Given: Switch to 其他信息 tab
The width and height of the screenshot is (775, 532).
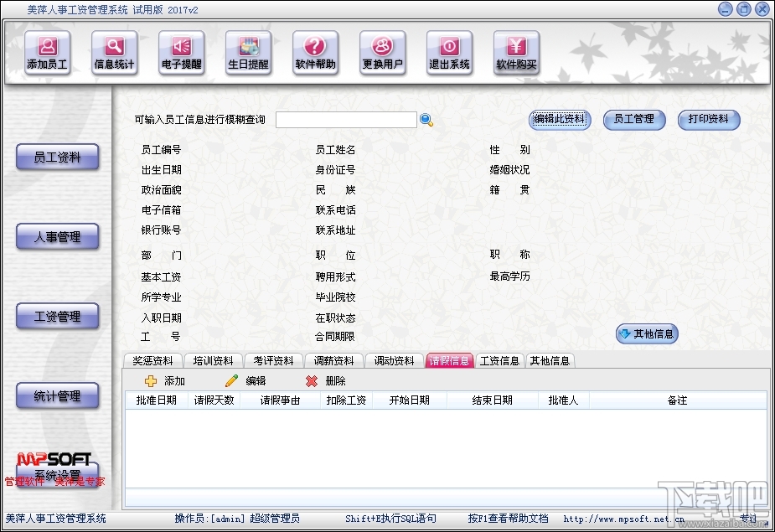Looking at the screenshot, I should (x=550, y=361).
